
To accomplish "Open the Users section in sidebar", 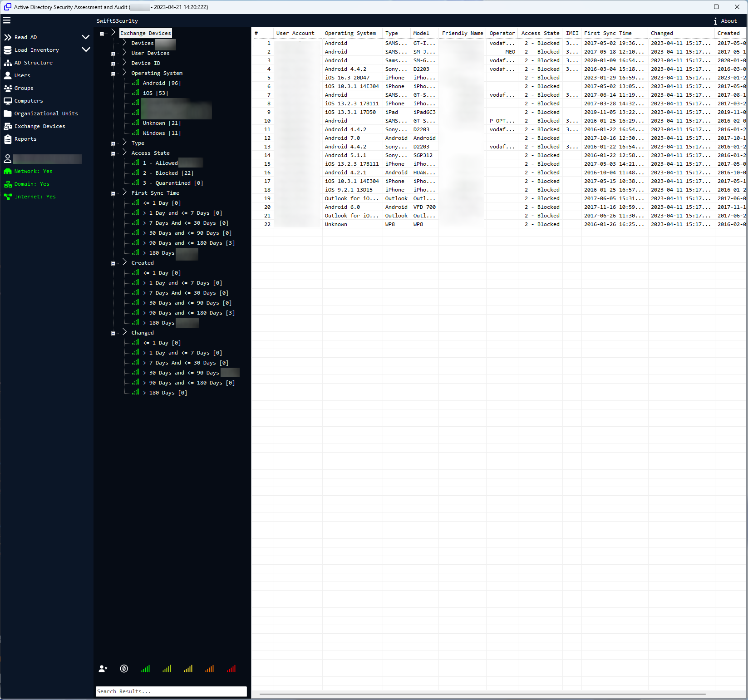I will click(x=22, y=75).
